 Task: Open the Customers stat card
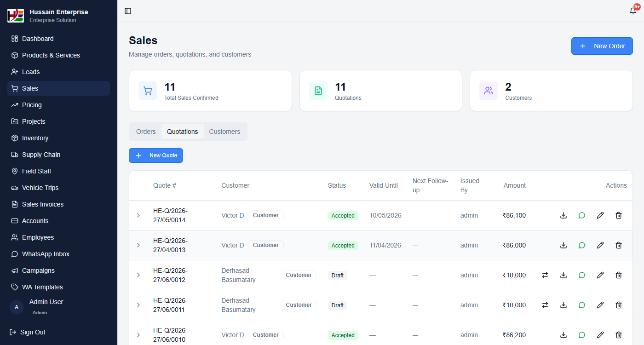[x=551, y=91]
